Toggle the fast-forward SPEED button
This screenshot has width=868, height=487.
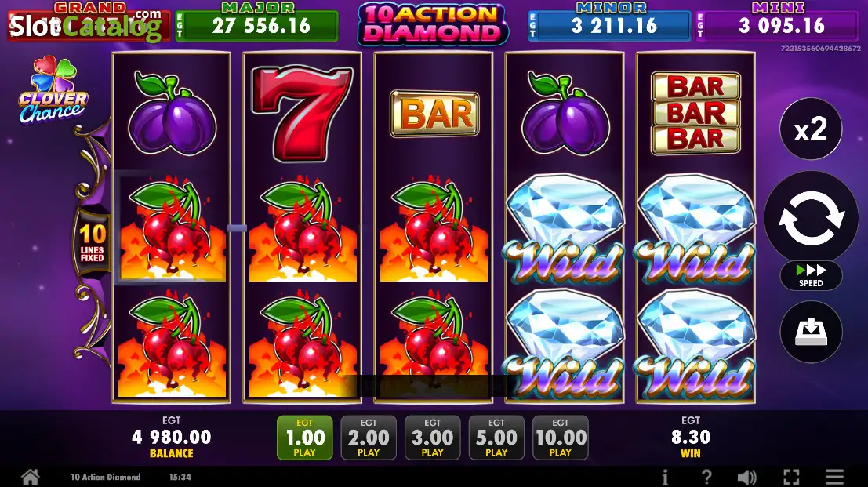coord(811,275)
